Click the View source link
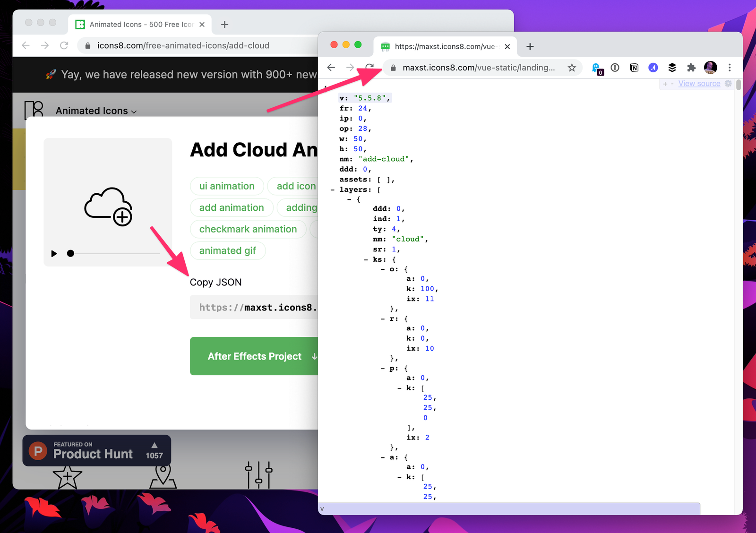The image size is (756, 533). click(699, 84)
